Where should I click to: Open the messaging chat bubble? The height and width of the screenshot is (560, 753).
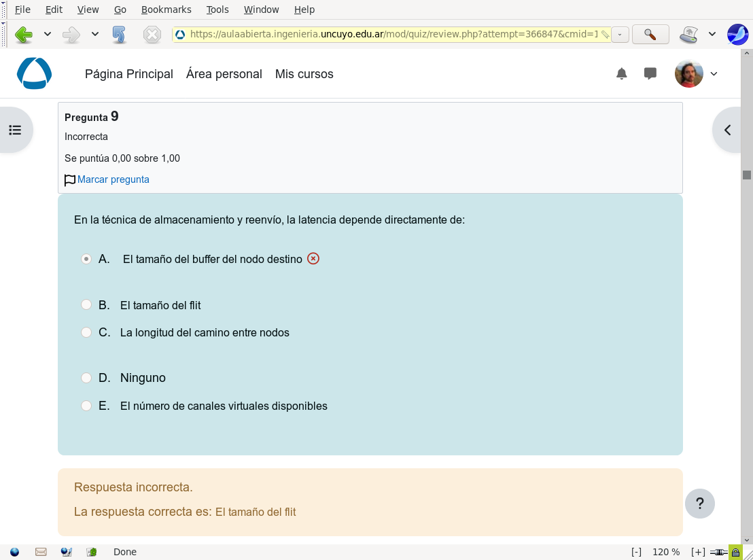pyautogui.click(x=650, y=73)
